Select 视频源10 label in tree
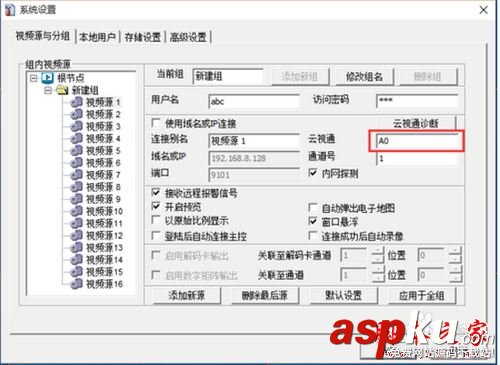Image resolution: width=500 pixels, height=365 pixels. click(x=105, y=211)
